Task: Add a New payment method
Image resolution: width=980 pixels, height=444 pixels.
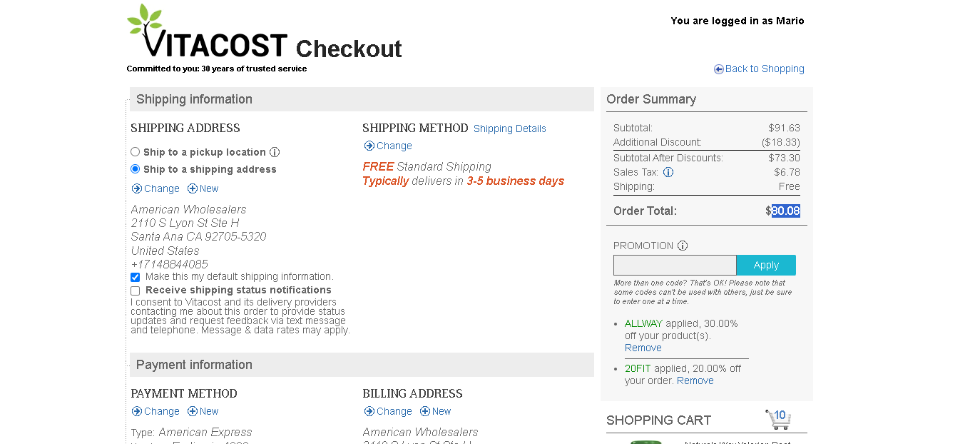Action: point(209,411)
